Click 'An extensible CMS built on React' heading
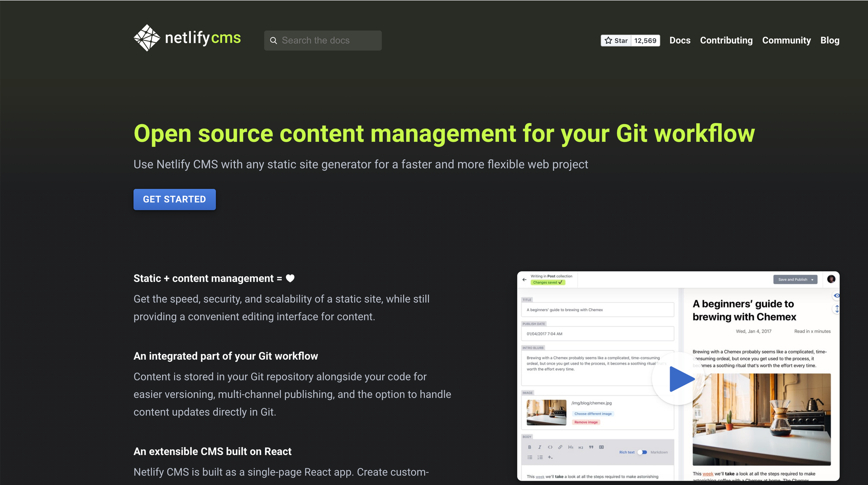 coord(213,452)
